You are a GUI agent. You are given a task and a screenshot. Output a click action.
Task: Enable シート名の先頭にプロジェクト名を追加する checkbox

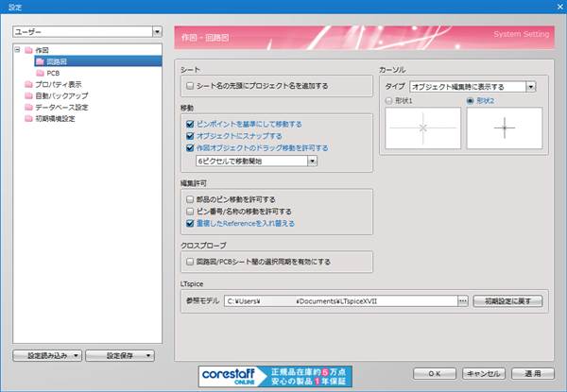(190, 86)
